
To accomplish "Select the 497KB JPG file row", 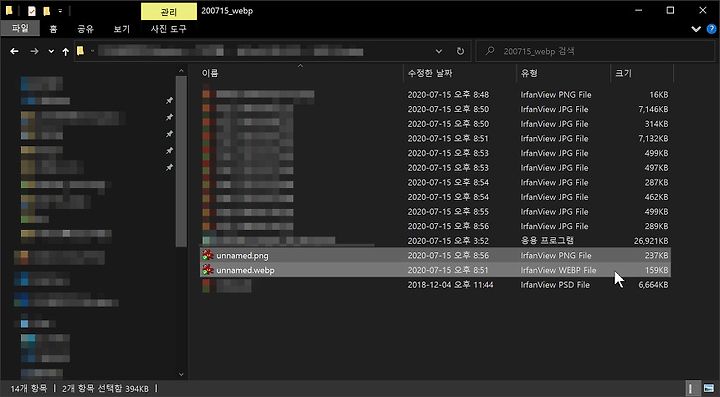I will [435, 168].
